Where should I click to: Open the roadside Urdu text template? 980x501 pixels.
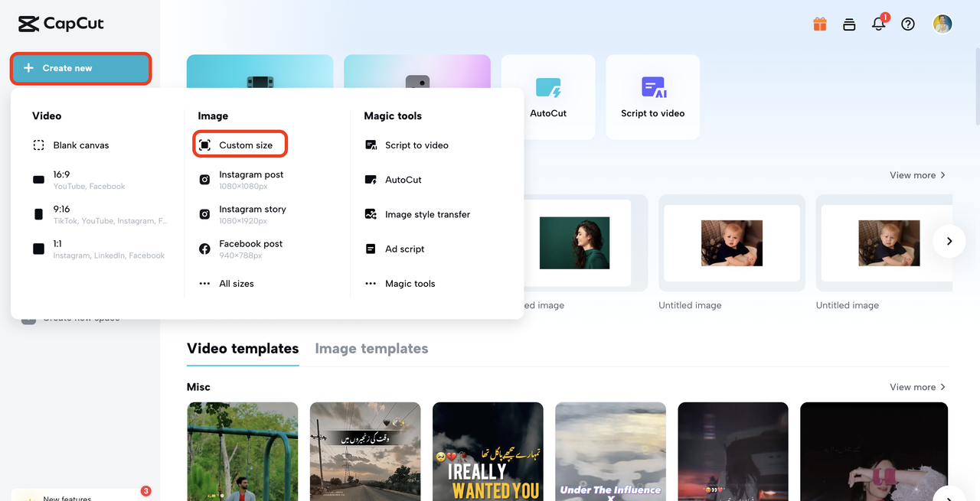[365, 451]
